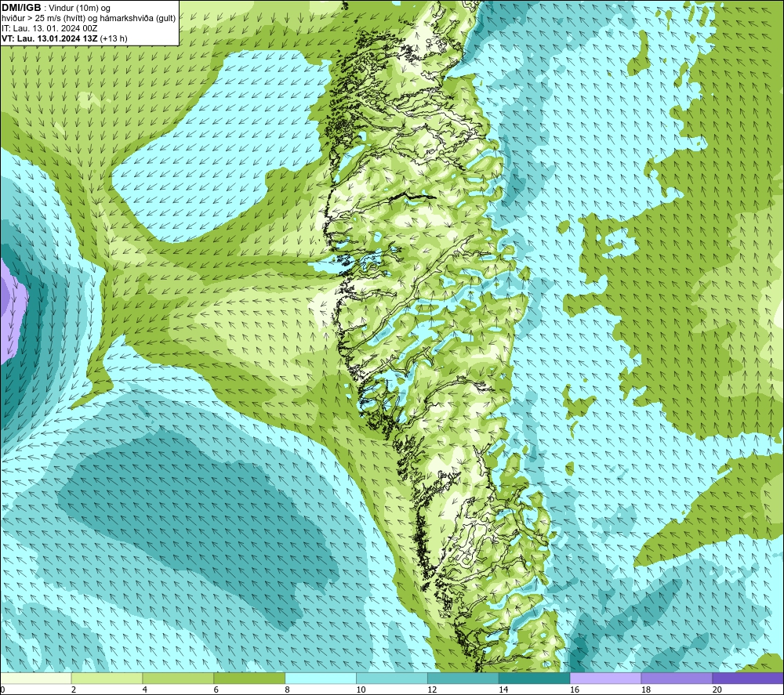Click the "14" scale label
The height and width of the screenshot is (695, 784).
pos(503,690)
